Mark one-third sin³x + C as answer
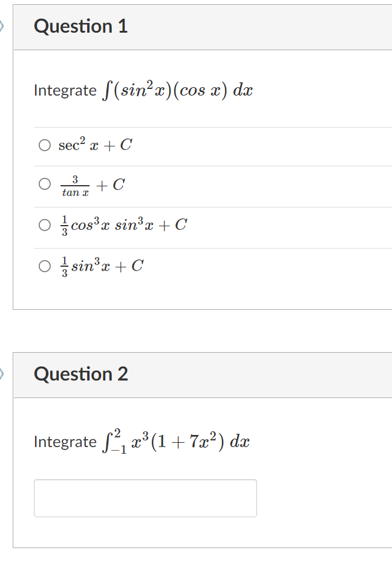Viewport: 392px width, 562px height. pyautogui.click(x=45, y=266)
